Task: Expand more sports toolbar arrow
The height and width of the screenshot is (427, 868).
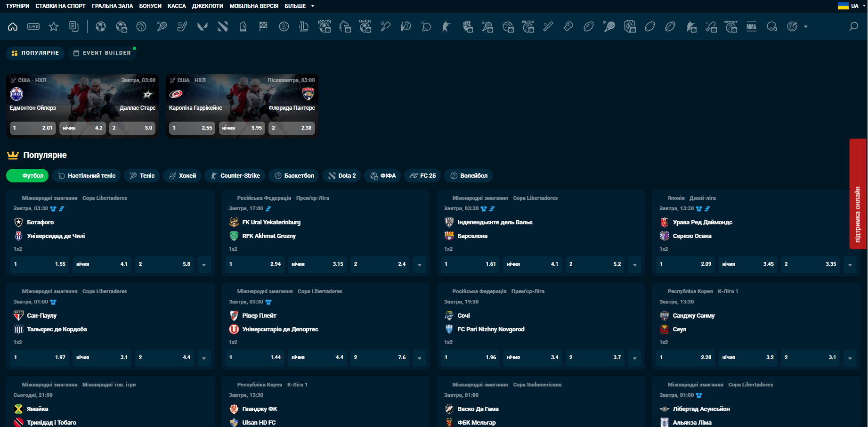Action: 806,27
